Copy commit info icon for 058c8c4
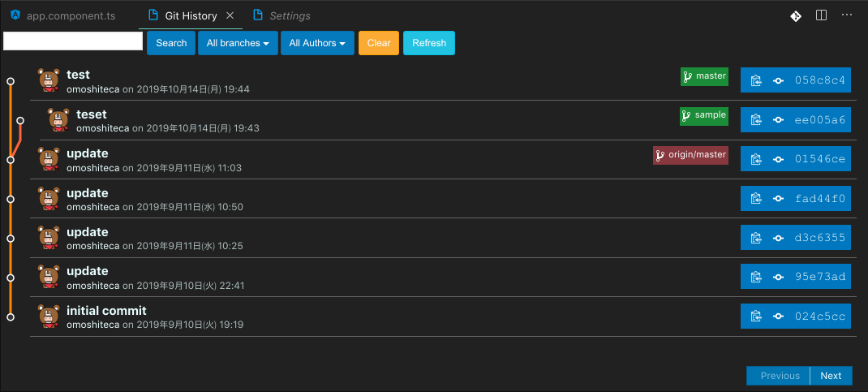 [x=756, y=81]
